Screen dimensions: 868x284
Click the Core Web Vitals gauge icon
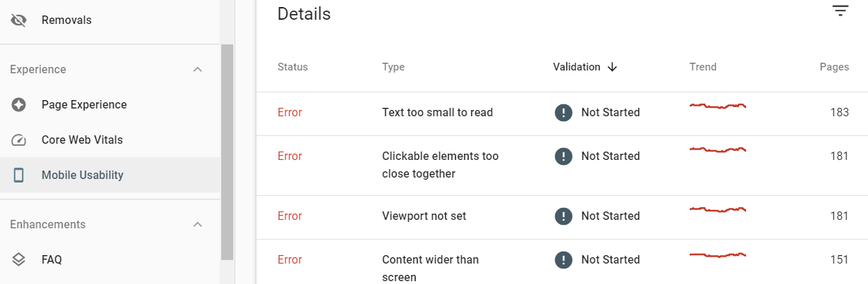click(19, 140)
